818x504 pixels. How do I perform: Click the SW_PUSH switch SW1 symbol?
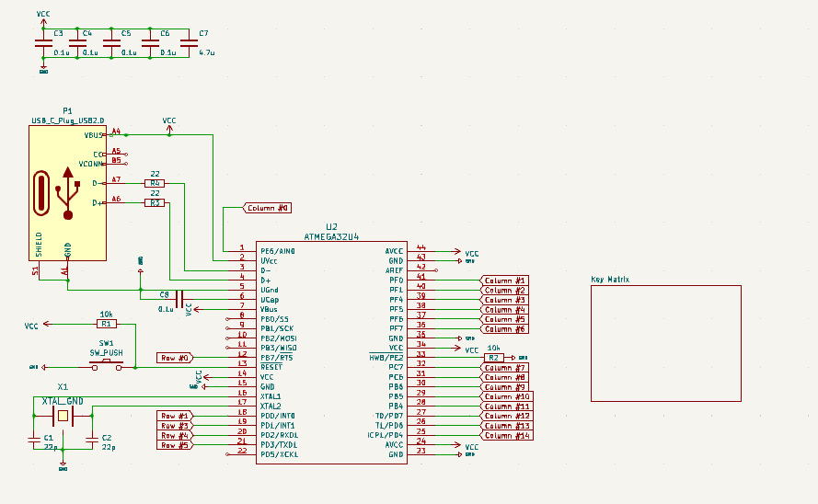[x=107, y=365]
